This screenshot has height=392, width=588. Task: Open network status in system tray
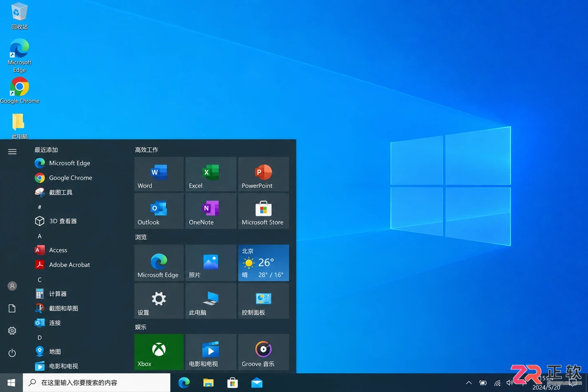[497, 383]
